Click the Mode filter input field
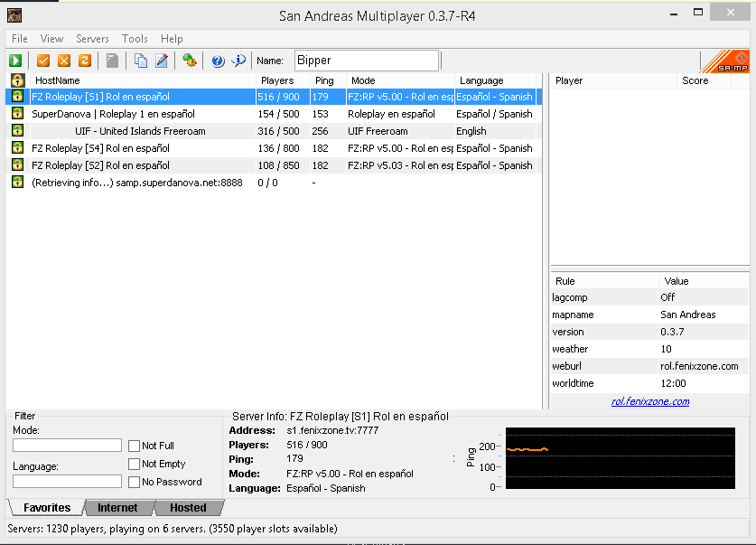Screen dimensions: 756x545 coord(67,446)
